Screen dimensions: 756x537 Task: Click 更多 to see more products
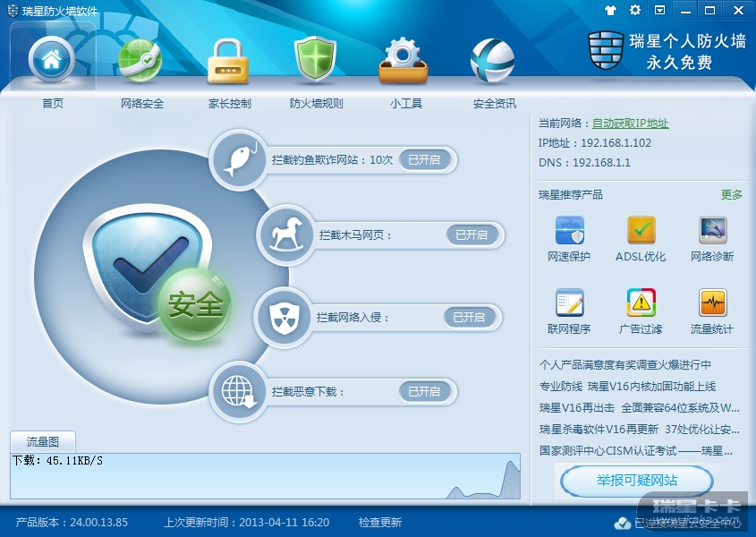pyautogui.click(x=732, y=194)
